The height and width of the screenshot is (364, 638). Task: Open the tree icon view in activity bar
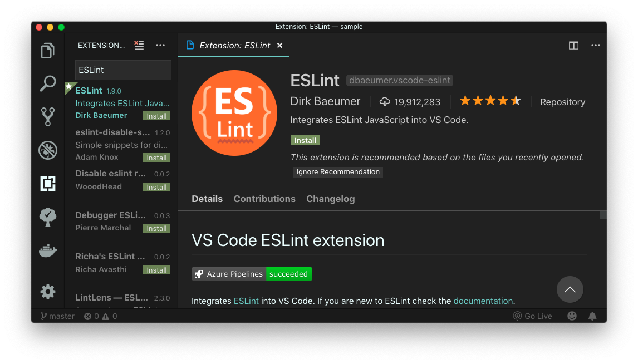tap(48, 217)
